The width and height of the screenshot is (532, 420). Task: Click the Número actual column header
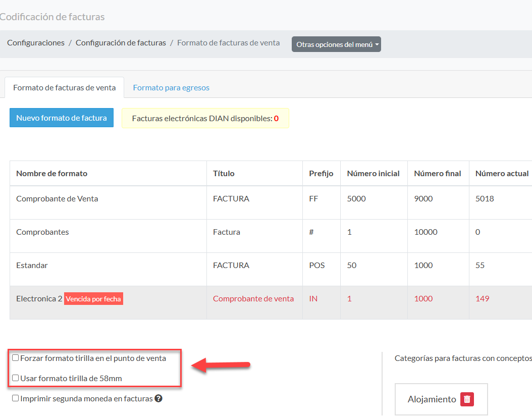point(502,174)
